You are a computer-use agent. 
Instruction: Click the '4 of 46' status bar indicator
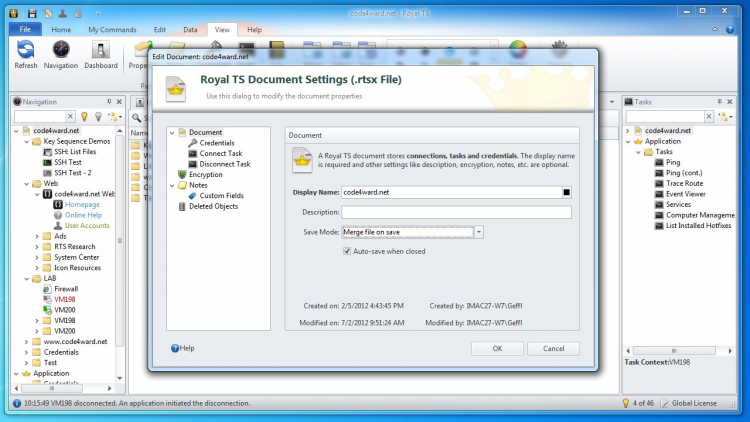tap(643, 403)
